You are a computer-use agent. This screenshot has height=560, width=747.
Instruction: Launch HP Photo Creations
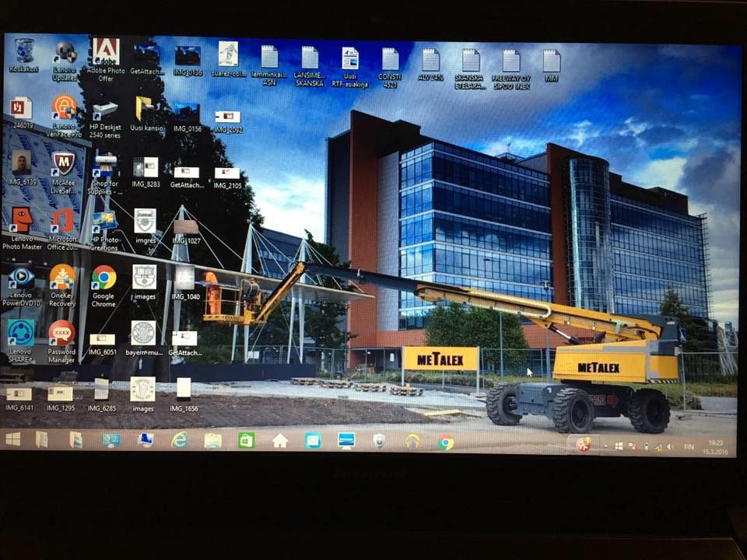104,230
